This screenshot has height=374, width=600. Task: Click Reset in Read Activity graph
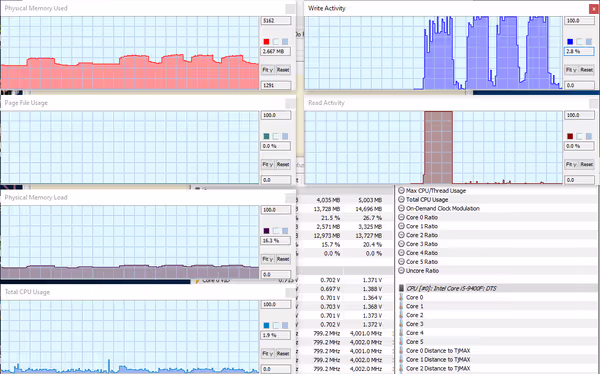587,164
